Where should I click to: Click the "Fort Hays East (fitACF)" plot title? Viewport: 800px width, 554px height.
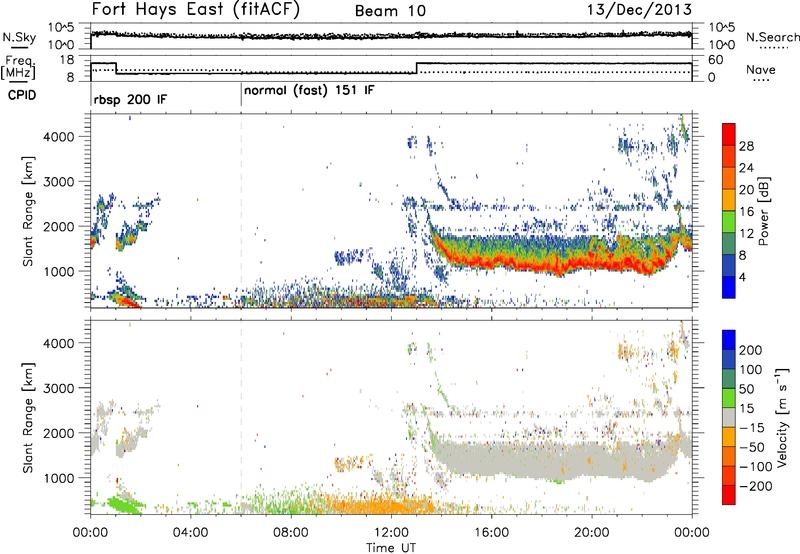(196, 10)
